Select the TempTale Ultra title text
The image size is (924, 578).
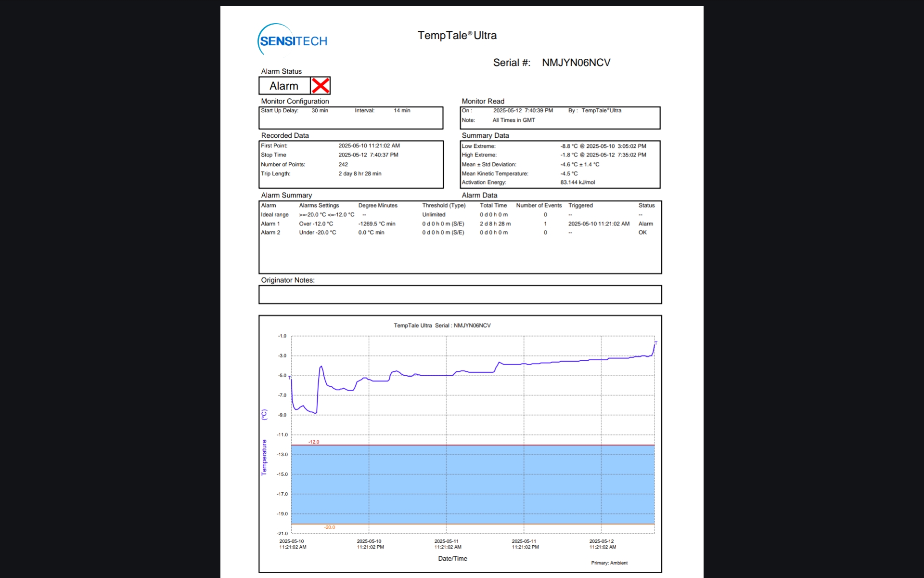coord(457,35)
